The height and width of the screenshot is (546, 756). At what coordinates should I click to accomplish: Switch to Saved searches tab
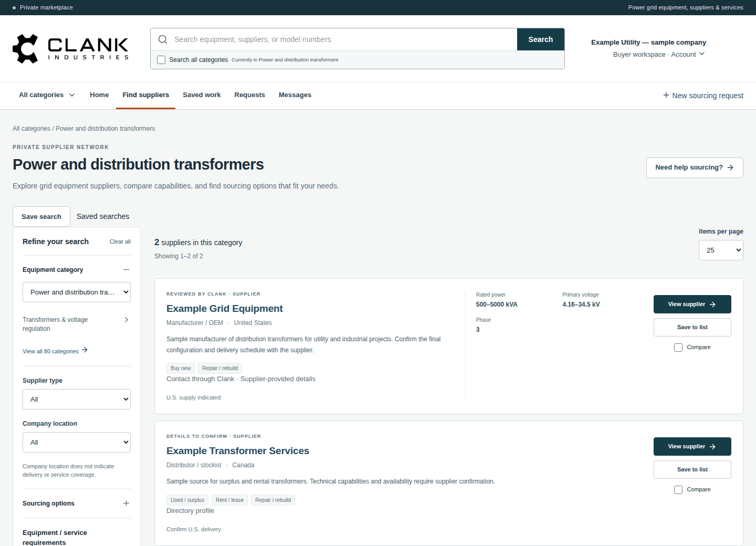point(103,216)
